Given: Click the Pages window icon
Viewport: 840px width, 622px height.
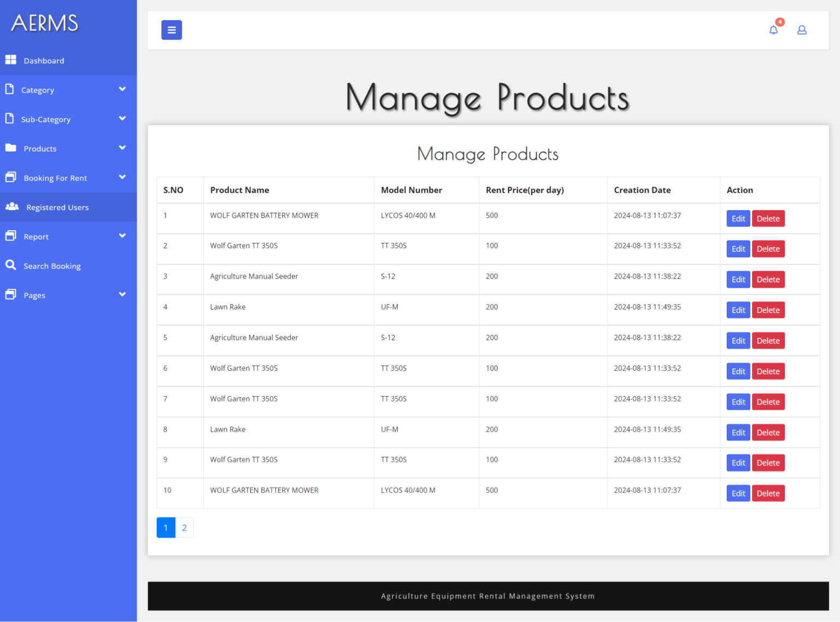Looking at the screenshot, I should pyautogui.click(x=11, y=294).
